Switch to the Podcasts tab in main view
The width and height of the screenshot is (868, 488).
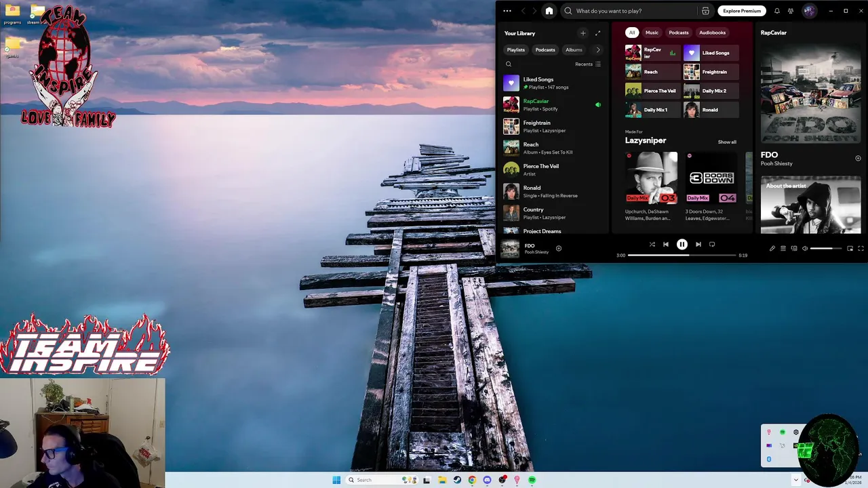click(679, 33)
